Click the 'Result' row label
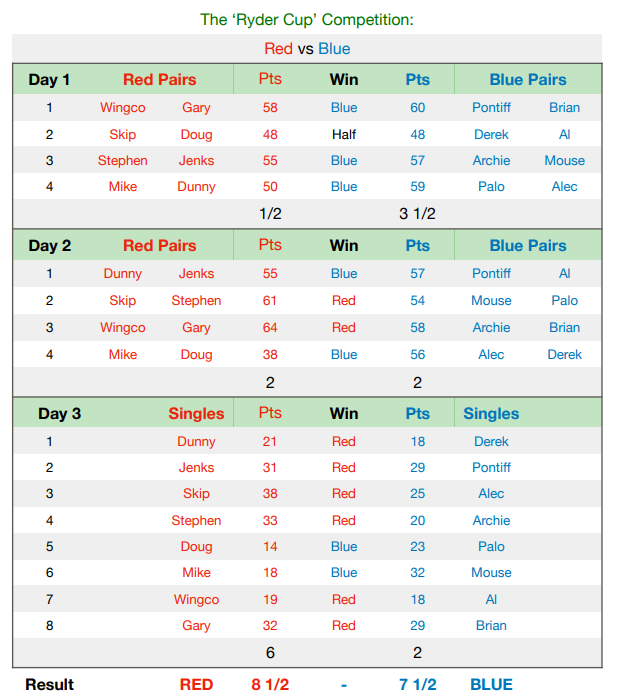The height and width of the screenshot is (700, 617). point(50,684)
